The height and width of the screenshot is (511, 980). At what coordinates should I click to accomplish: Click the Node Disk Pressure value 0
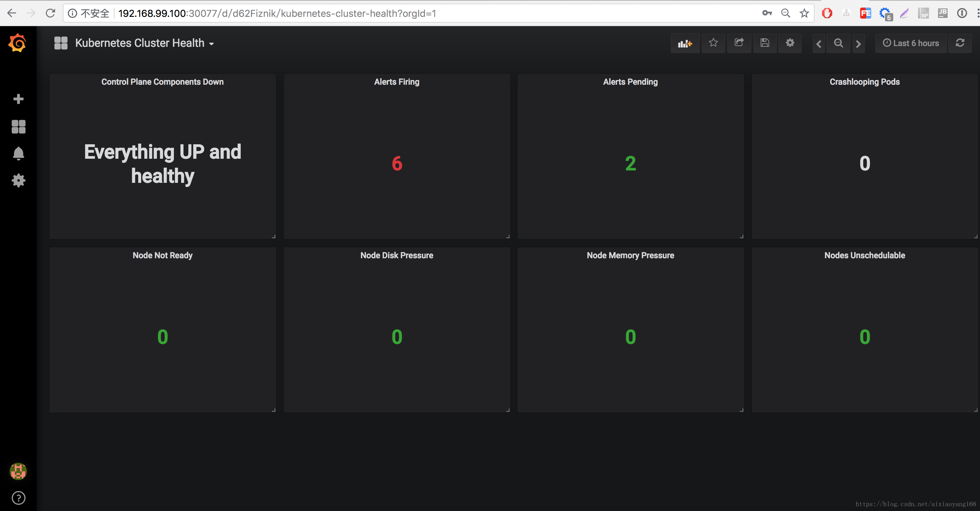397,337
